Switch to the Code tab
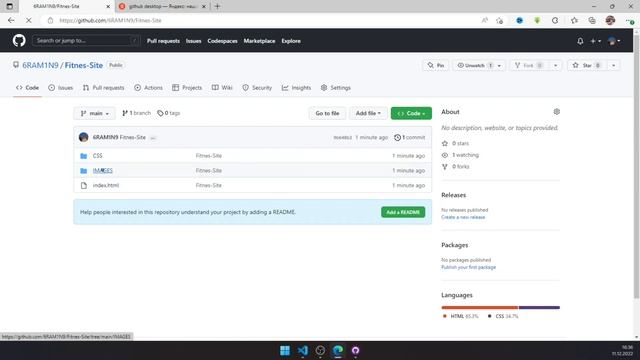The width and height of the screenshot is (640, 360). 27,88
